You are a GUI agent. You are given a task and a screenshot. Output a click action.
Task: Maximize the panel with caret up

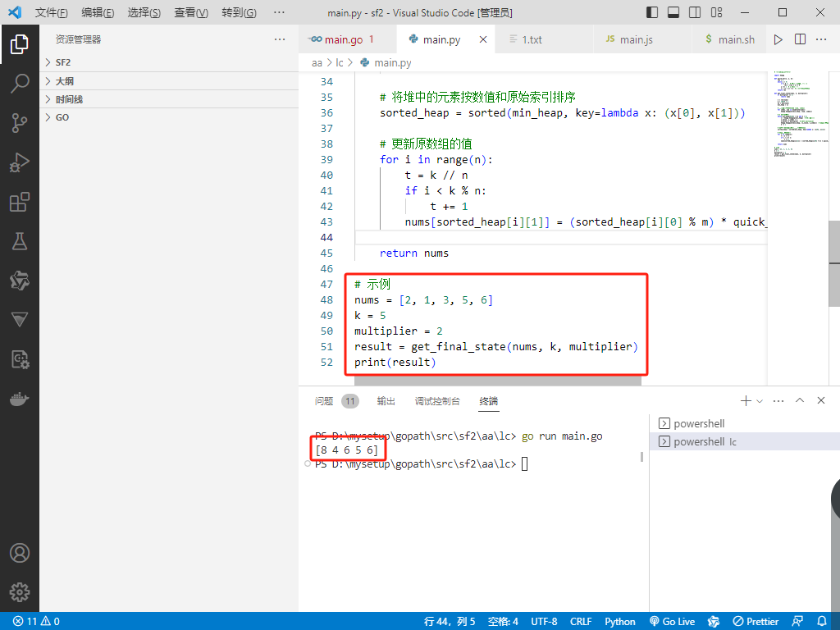(x=800, y=400)
